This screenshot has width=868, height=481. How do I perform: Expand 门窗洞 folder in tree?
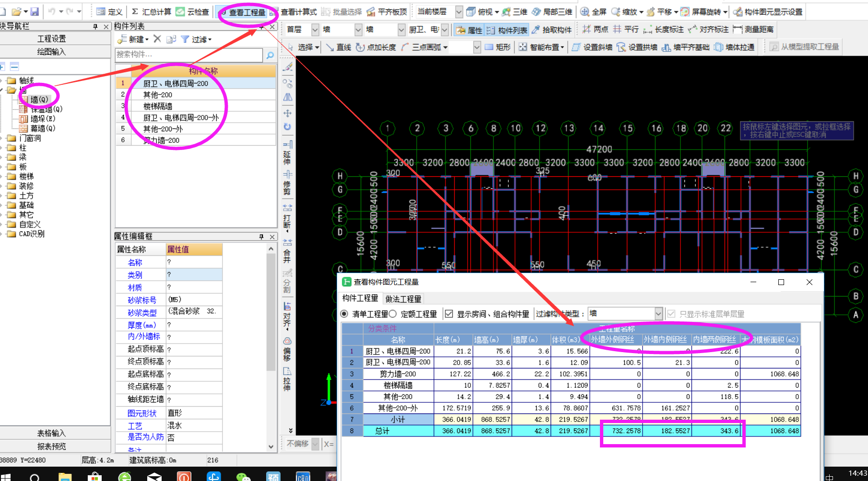click(2, 138)
